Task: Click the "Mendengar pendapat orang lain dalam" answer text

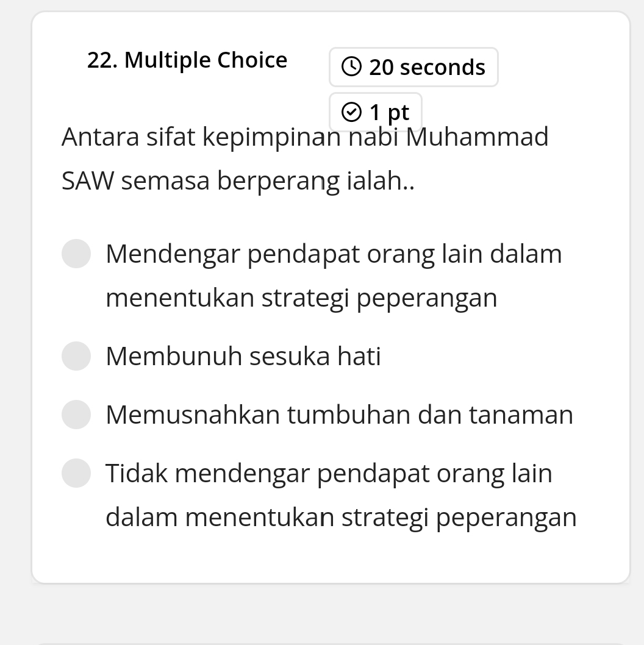Action: click(334, 254)
